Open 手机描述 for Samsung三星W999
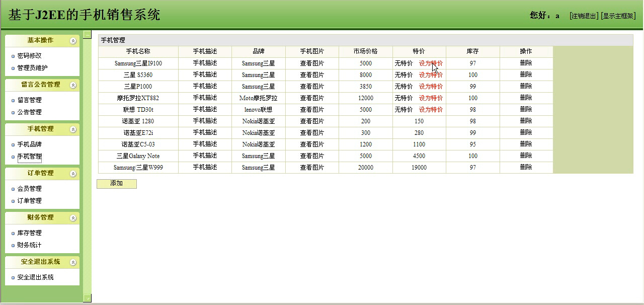644x305 pixels. [205, 167]
